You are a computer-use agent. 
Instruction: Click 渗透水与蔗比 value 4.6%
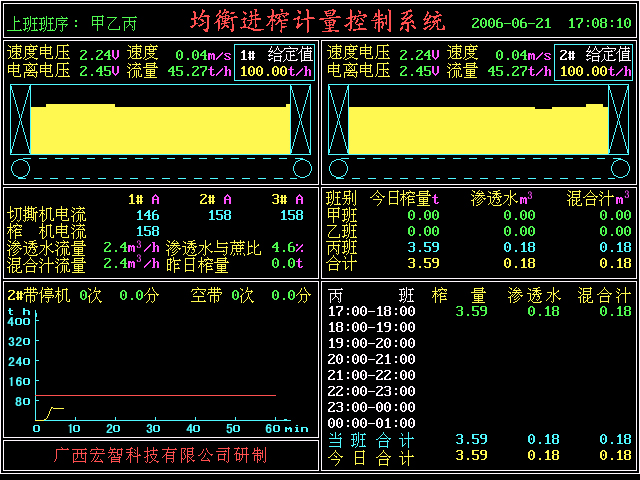coord(288,247)
